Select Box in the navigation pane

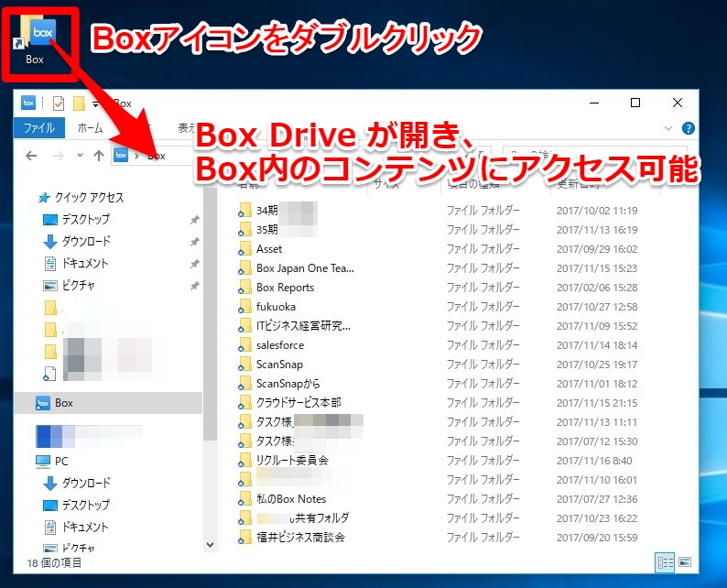108,403
